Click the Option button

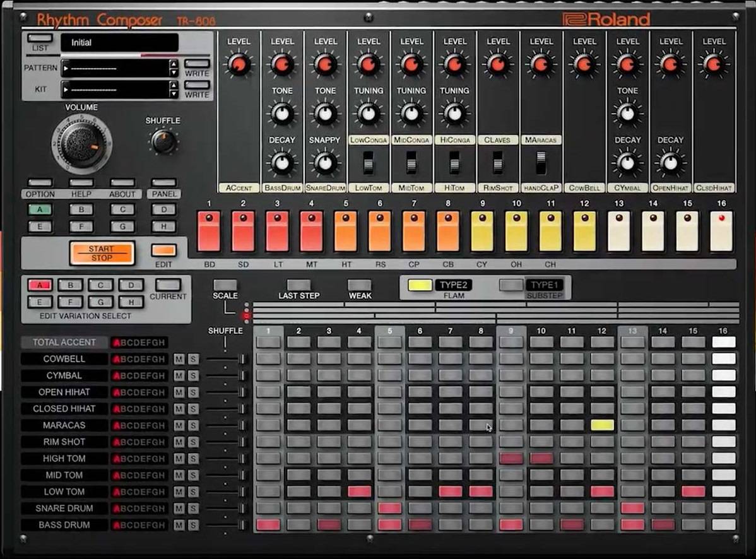(x=40, y=183)
